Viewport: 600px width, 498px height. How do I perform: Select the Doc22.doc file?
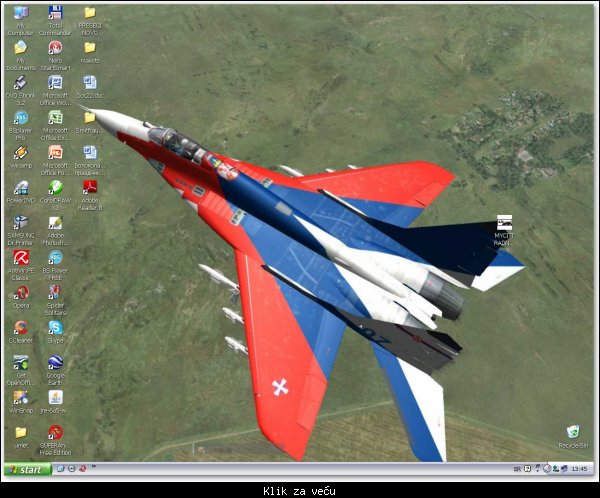(x=90, y=87)
